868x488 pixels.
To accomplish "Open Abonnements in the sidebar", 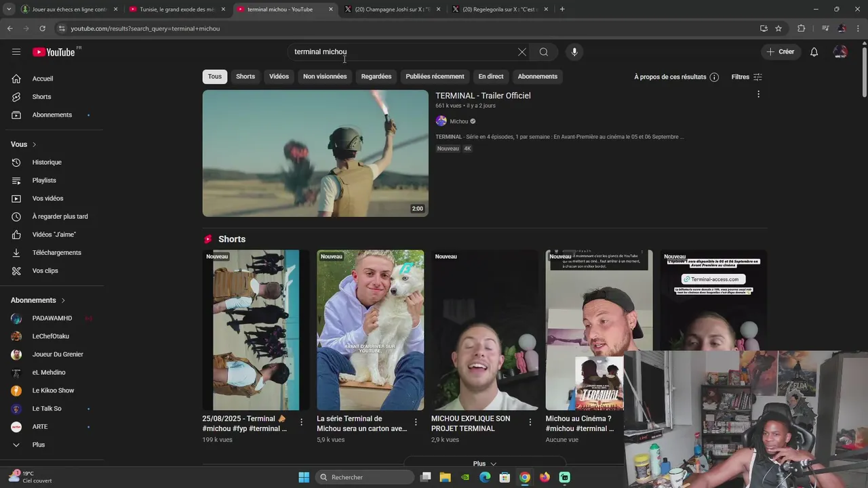I will (52, 115).
